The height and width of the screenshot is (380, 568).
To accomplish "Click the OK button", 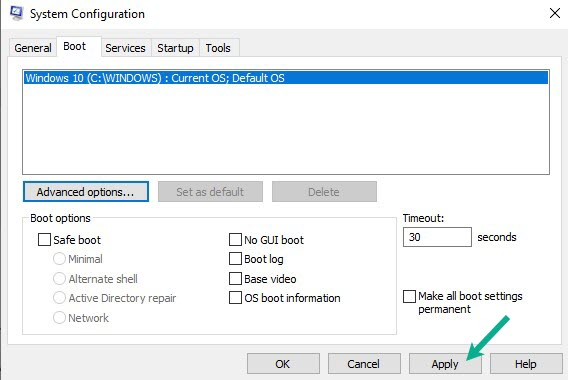I will (283, 363).
